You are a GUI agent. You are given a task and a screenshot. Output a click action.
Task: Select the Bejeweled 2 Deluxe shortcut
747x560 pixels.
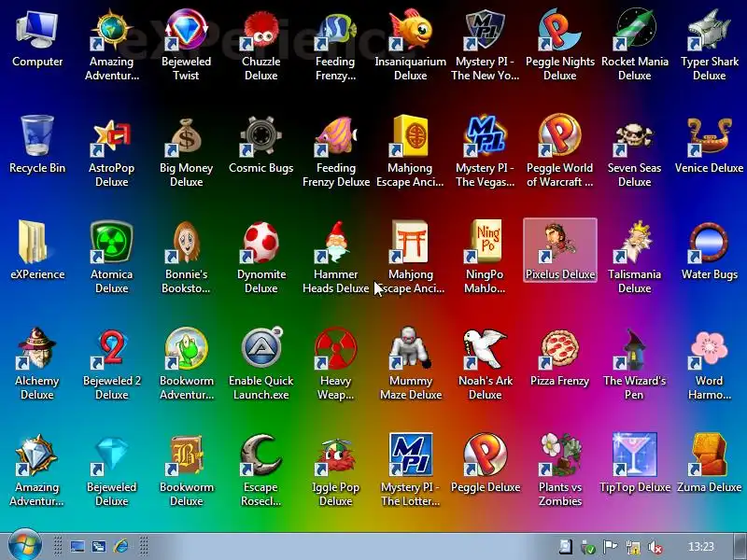click(x=111, y=364)
